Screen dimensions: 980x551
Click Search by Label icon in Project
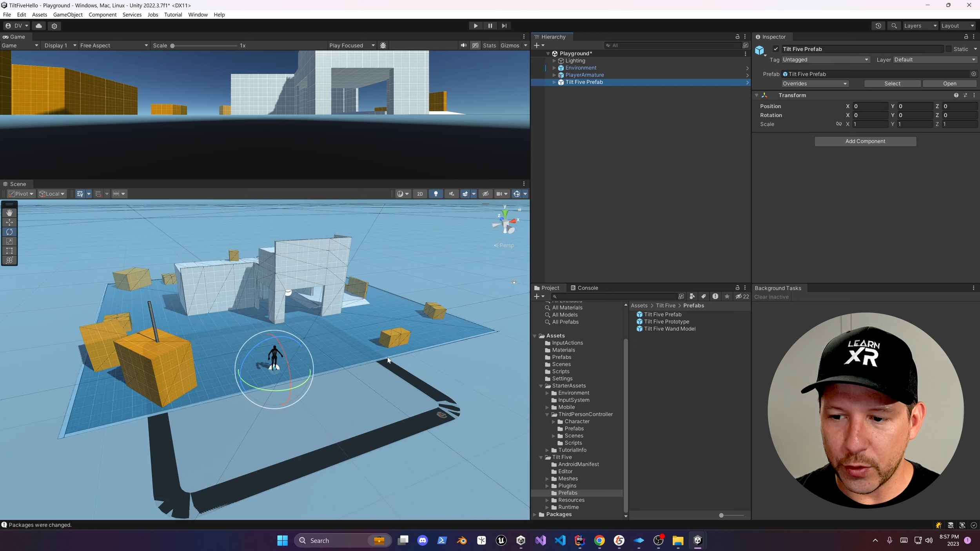pyautogui.click(x=703, y=296)
